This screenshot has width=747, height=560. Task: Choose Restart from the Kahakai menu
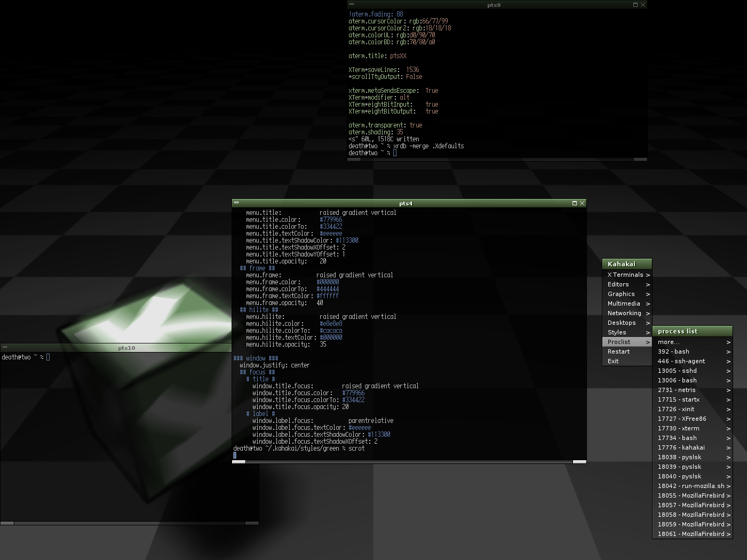click(618, 351)
